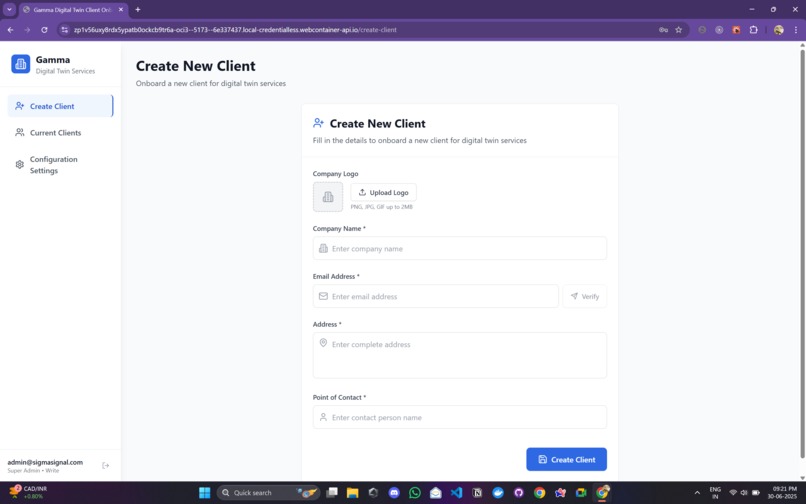Show hidden system tray icons chevron
The image size is (806, 504).
tap(697, 493)
